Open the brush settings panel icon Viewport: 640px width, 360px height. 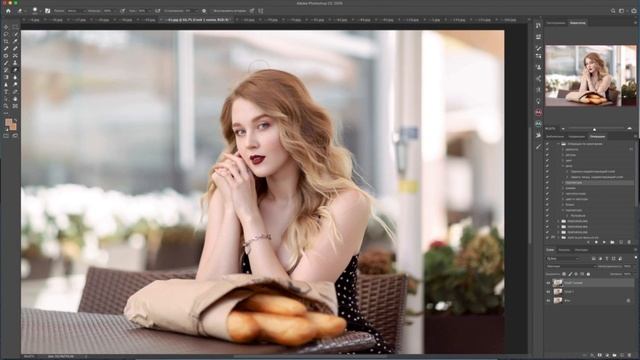pos(48,11)
